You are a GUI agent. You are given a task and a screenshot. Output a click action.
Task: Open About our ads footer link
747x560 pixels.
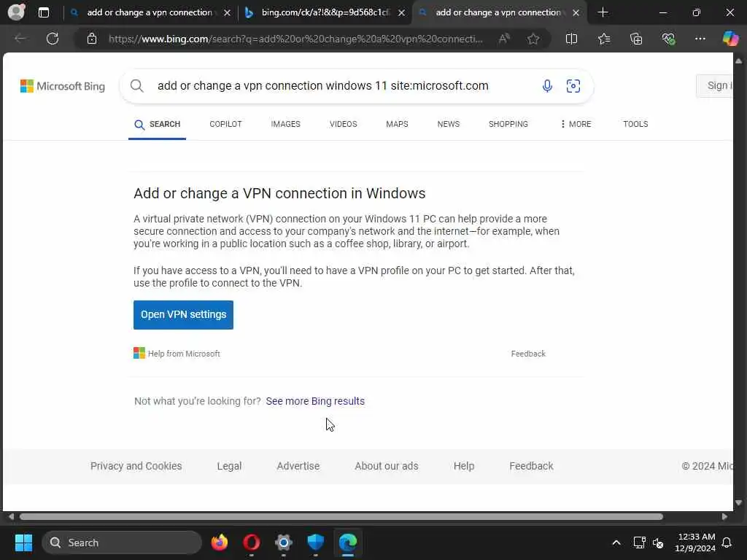(387, 466)
